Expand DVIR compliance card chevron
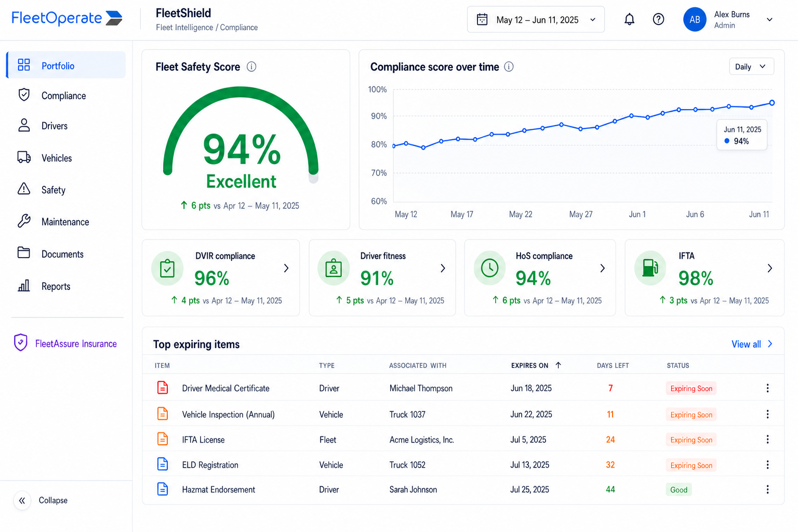 (x=286, y=268)
